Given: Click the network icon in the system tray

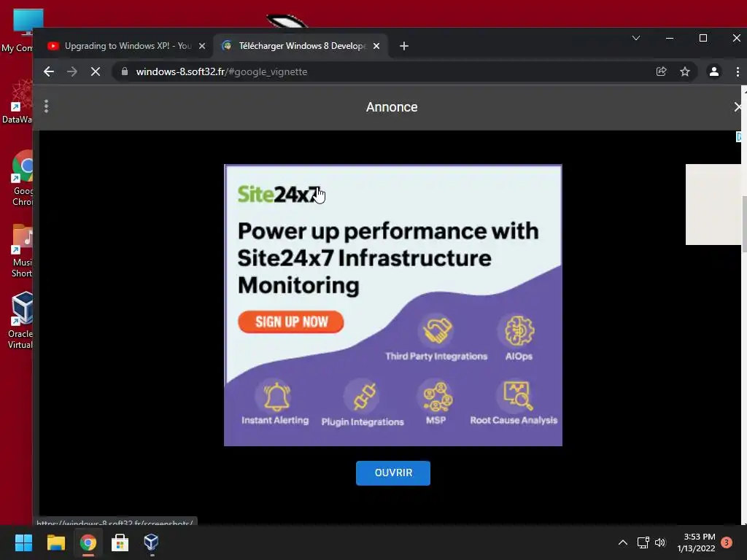Looking at the screenshot, I should click(643, 542).
